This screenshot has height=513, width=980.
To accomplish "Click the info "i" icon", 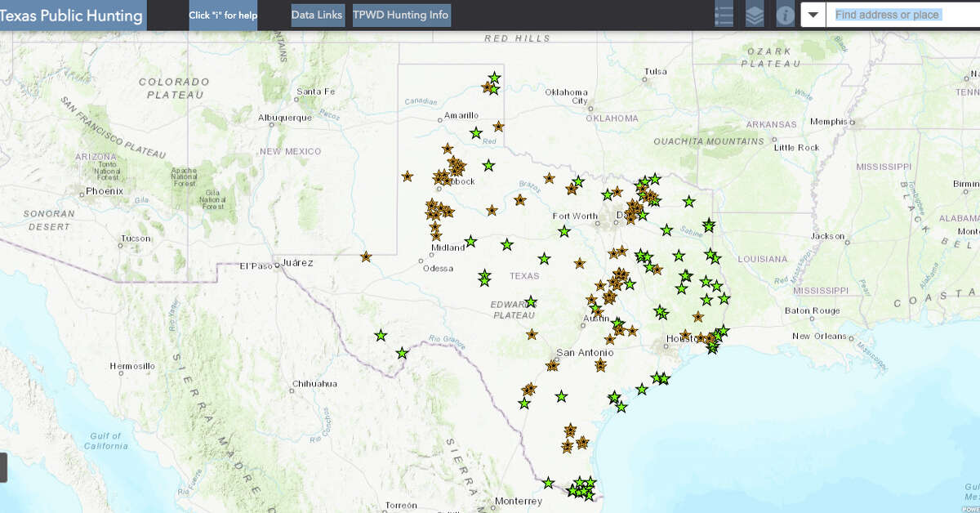I will pyautogui.click(x=785, y=15).
